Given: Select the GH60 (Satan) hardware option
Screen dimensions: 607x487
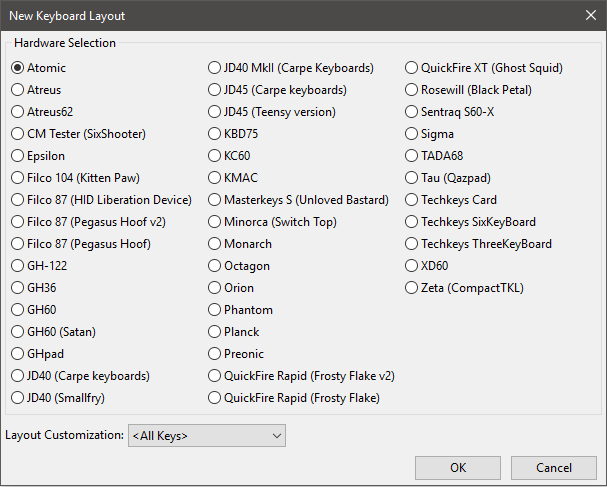Looking at the screenshot, I should [x=18, y=332].
